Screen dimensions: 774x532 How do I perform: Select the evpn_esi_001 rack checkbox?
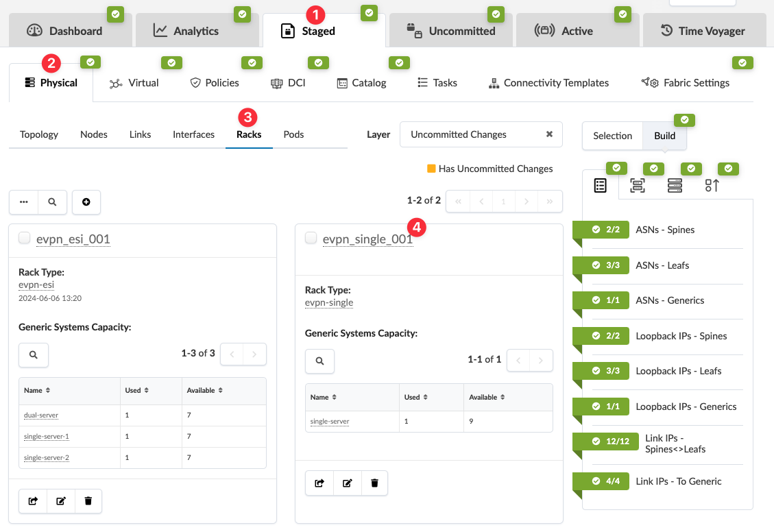25,238
